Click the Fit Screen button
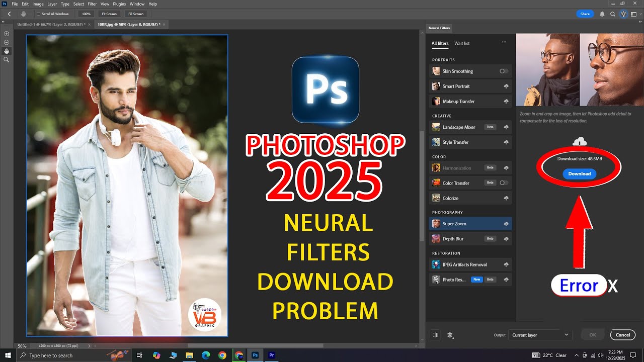The width and height of the screenshot is (644, 362). tap(109, 14)
